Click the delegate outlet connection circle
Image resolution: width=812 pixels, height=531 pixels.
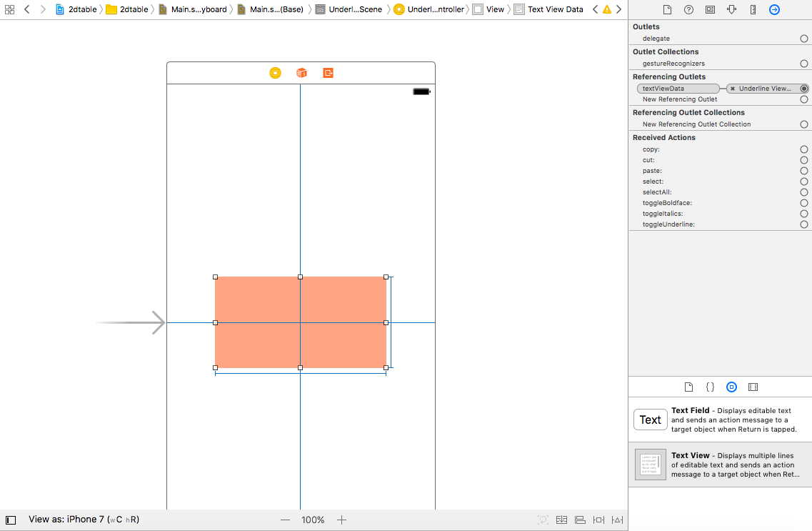[804, 39]
